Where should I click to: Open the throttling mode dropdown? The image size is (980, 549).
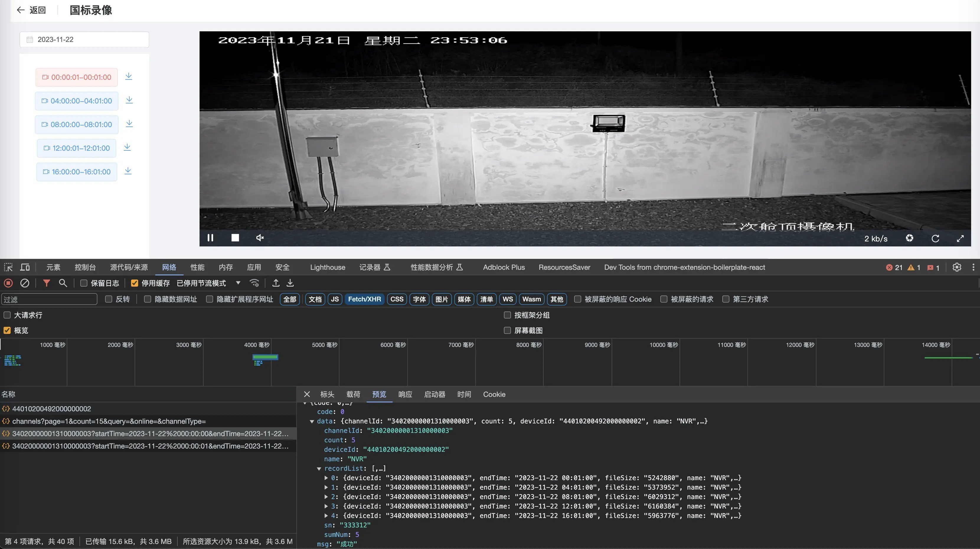[x=238, y=283]
